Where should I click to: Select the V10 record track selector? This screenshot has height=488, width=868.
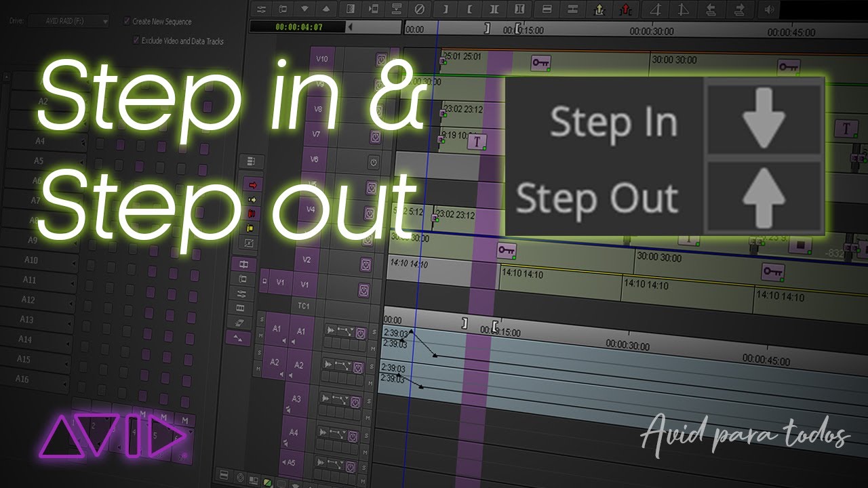[x=323, y=59]
